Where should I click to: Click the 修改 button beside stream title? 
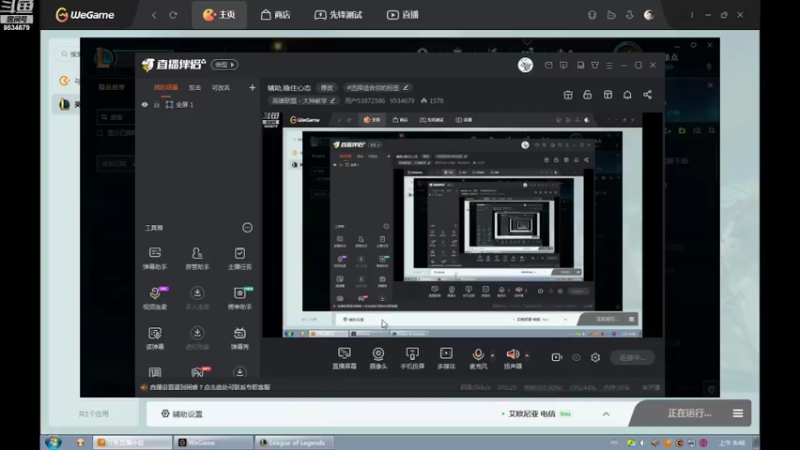pyautogui.click(x=327, y=88)
